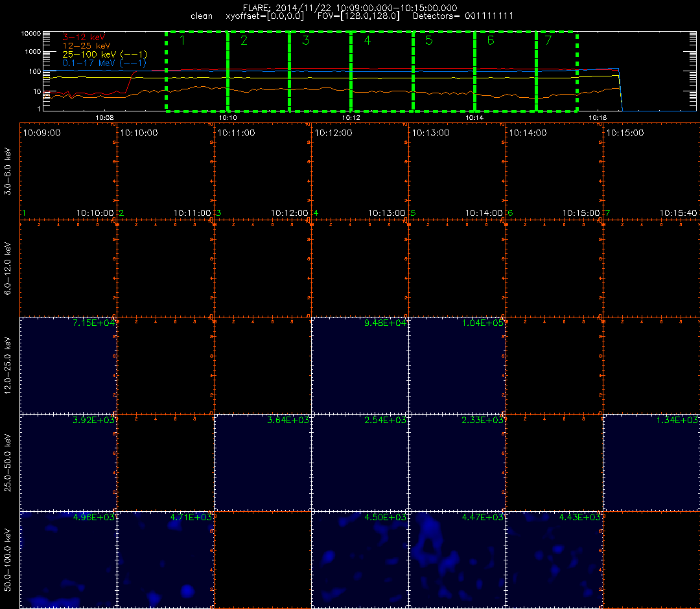Viewport: 700px width, 609px height.
Task: Click the 10:08 tick label on time axis
Action: coord(104,118)
